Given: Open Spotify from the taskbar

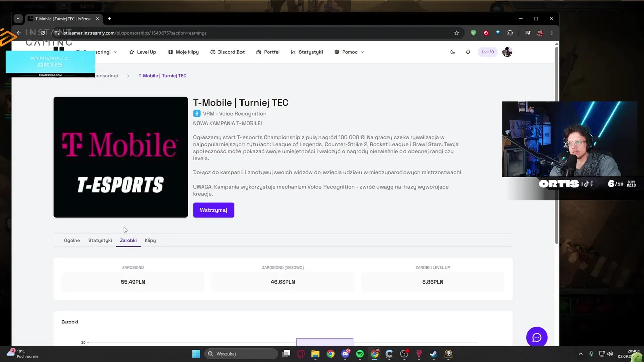Looking at the screenshot, I should coord(360,354).
